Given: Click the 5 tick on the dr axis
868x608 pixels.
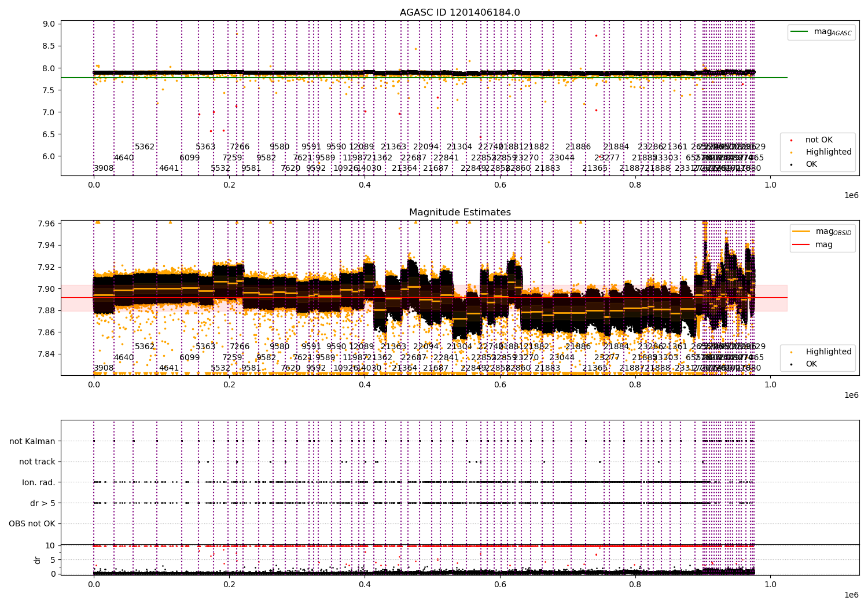Looking at the screenshot, I should pos(53,560).
